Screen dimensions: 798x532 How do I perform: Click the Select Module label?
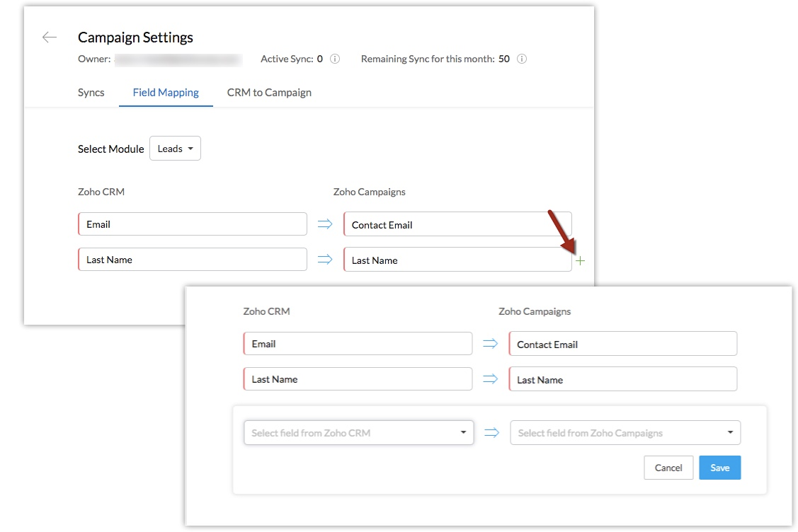pyautogui.click(x=111, y=149)
